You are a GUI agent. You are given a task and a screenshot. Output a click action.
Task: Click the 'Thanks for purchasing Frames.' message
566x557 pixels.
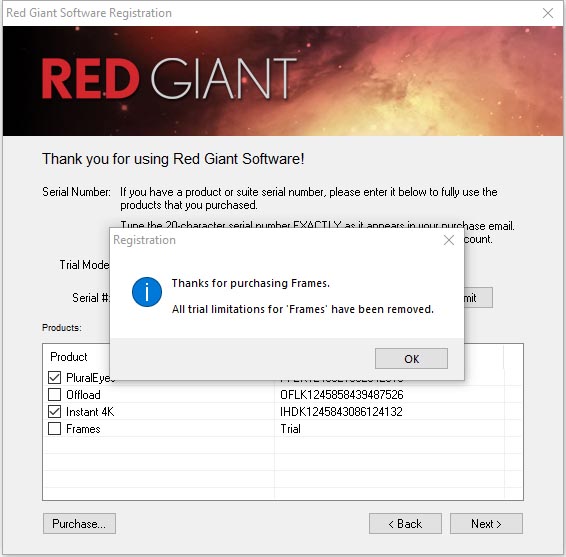(251, 283)
